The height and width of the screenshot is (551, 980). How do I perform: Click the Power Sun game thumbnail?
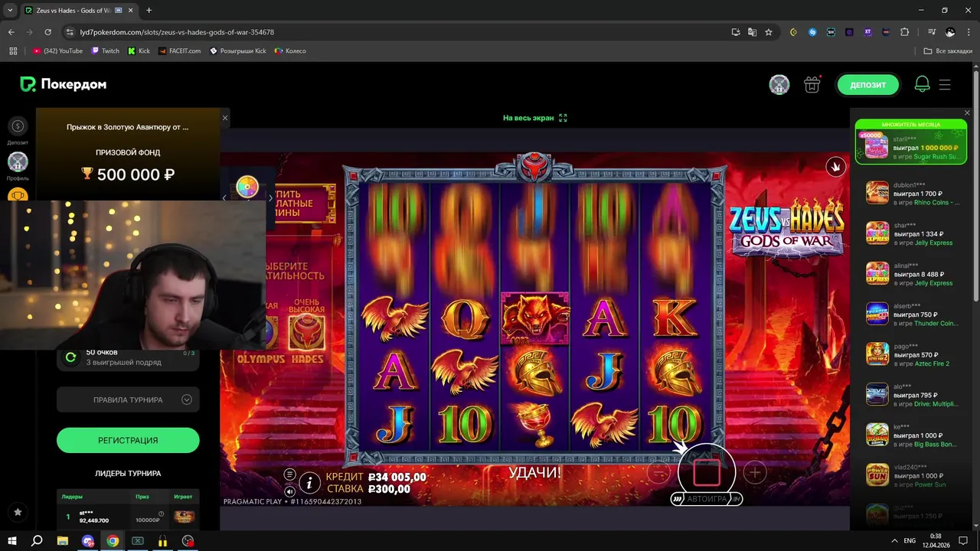877,475
